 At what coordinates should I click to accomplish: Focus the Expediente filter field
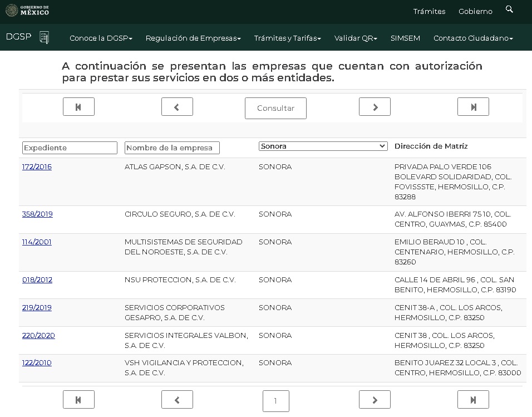click(70, 148)
